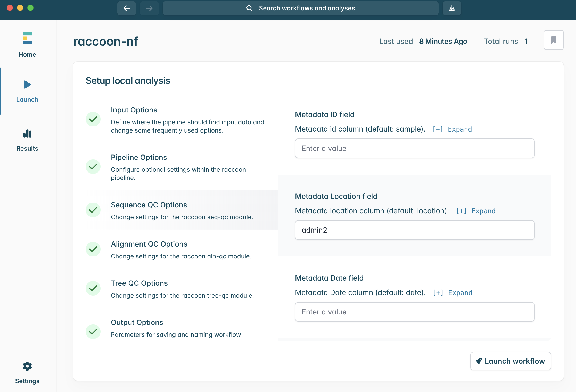The height and width of the screenshot is (392, 576).
Task: Bookmark the raccoon-nf workflow
Action: 553,40
